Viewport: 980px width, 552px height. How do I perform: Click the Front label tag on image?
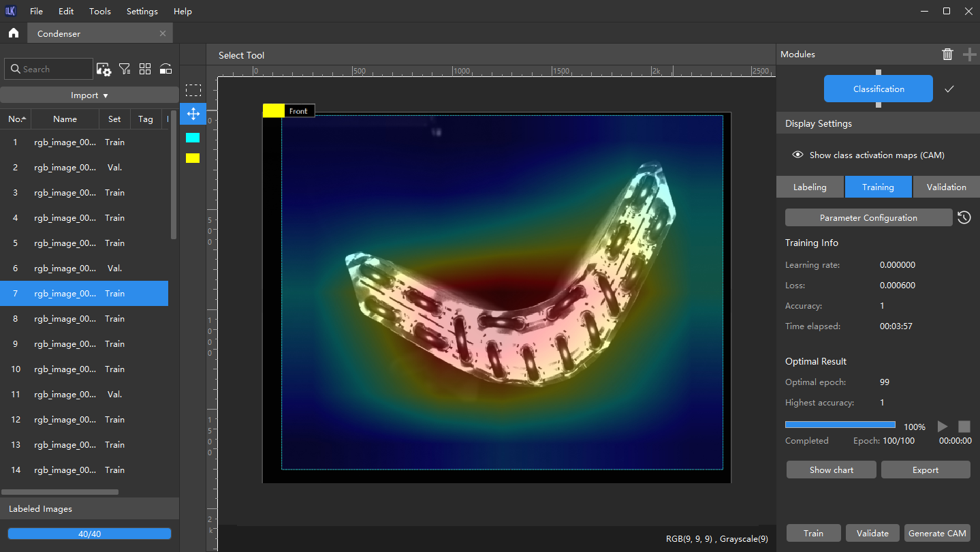coord(289,111)
